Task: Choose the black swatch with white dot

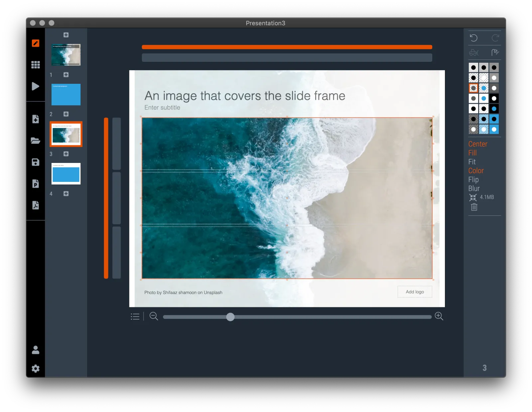Action: 494,98
